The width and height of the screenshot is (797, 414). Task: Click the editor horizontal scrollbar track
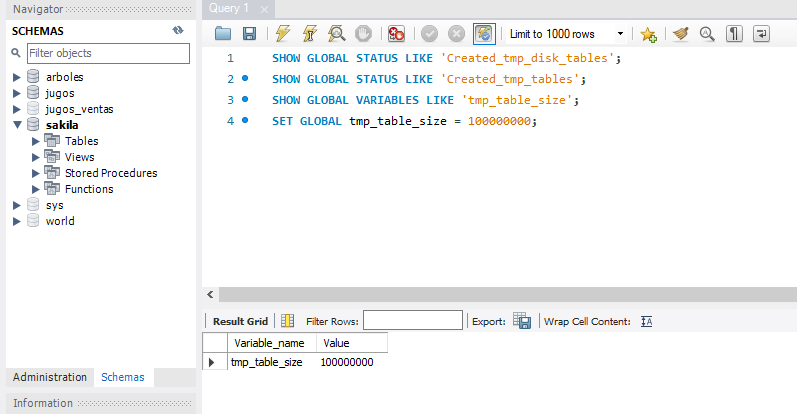(x=508, y=294)
